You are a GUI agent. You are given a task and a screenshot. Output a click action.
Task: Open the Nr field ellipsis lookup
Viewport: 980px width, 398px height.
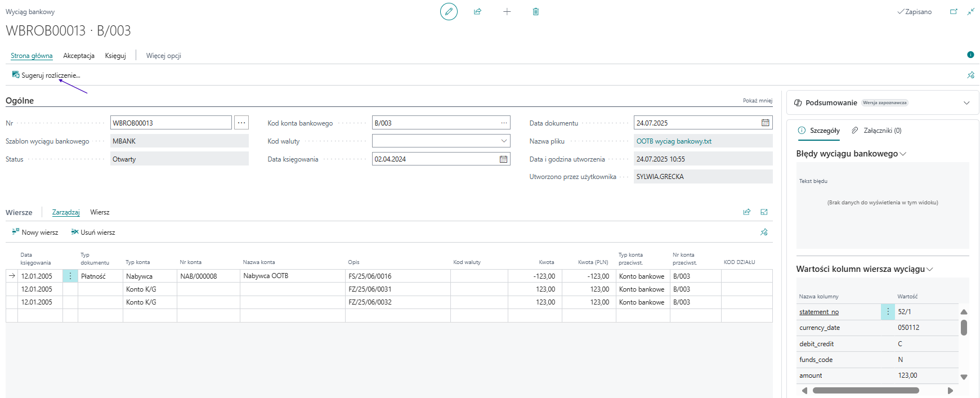[x=241, y=123]
